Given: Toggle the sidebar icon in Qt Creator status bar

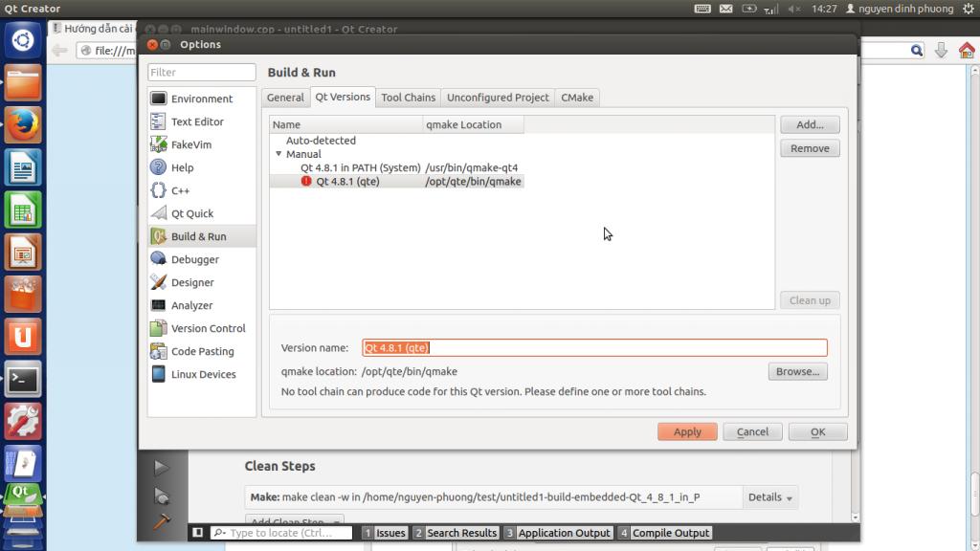Looking at the screenshot, I should [197, 532].
